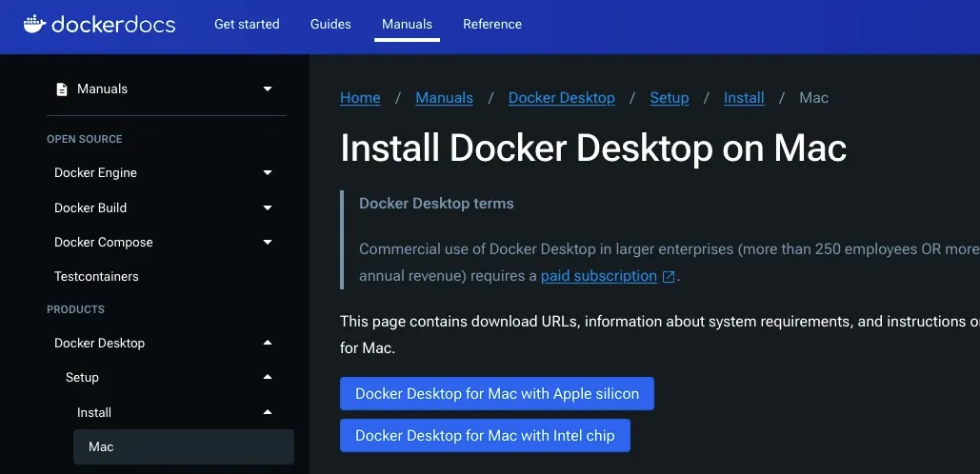Go to Home breadcrumb link

(360, 98)
